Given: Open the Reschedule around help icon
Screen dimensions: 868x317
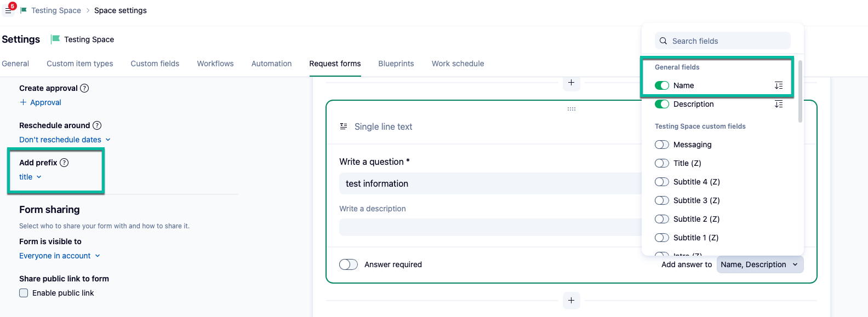Looking at the screenshot, I should coord(97,125).
